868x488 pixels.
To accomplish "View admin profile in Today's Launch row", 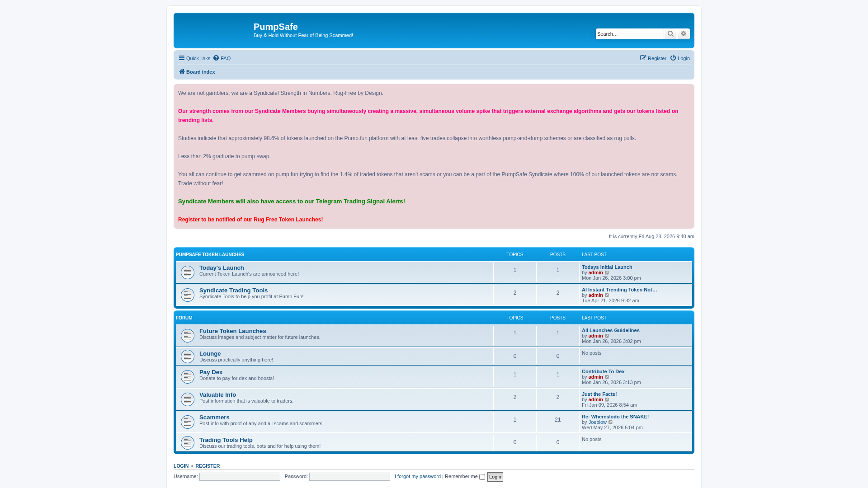I will point(595,272).
